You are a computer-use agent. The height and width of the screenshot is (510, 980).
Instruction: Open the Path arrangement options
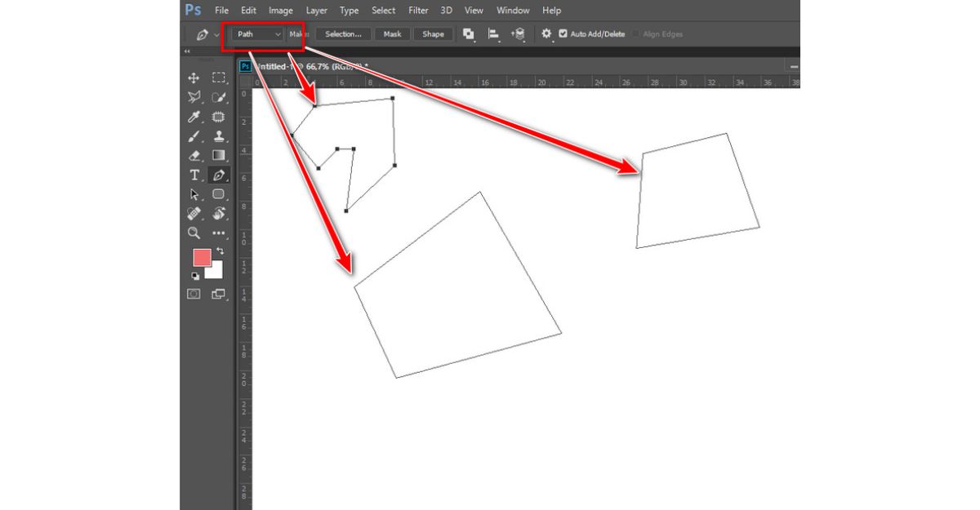point(518,34)
